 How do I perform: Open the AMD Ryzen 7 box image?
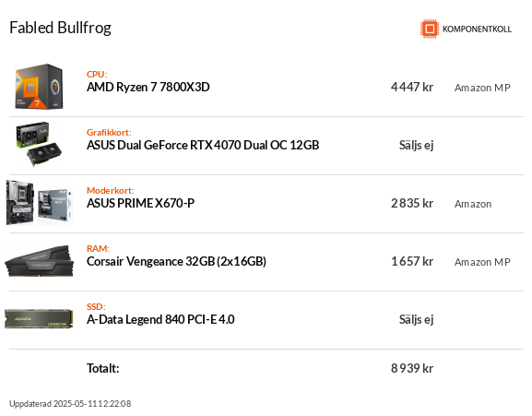point(40,87)
